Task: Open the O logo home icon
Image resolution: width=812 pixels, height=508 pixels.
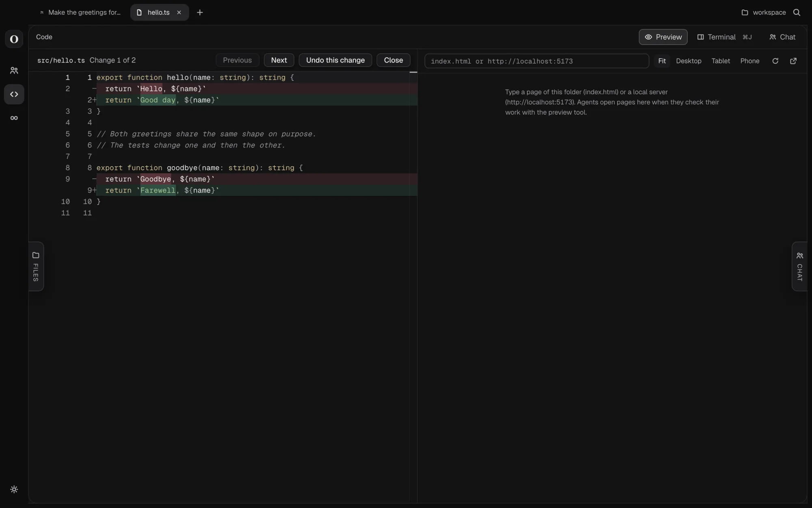Action: coord(14,39)
